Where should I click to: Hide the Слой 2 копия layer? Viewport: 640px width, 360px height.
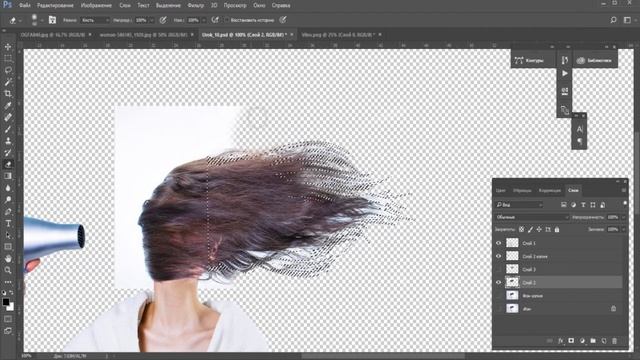[x=498, y=256]
